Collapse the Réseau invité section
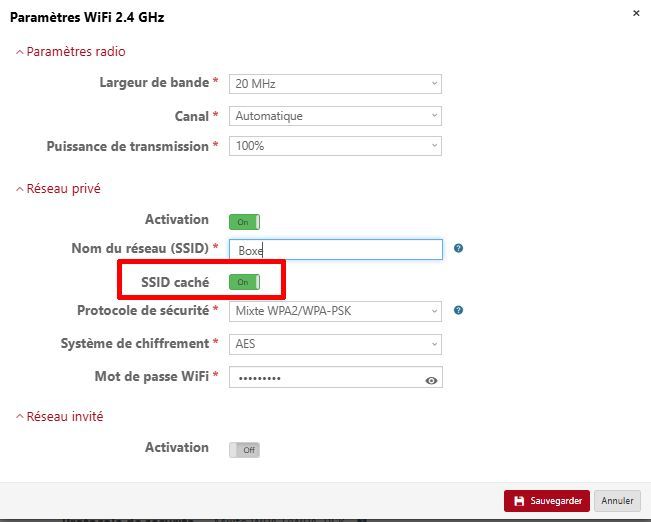 point(59,416)
